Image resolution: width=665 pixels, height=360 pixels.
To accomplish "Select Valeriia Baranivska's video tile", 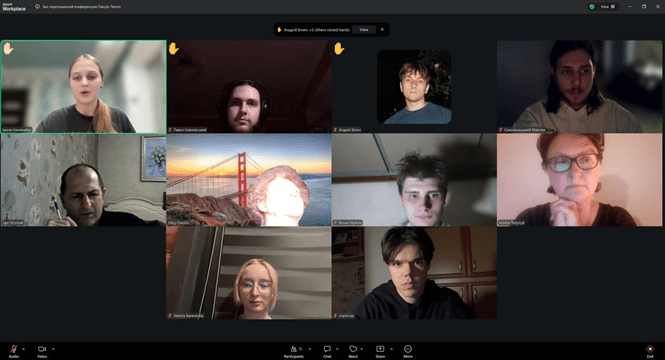I will (x=249, y=273).
